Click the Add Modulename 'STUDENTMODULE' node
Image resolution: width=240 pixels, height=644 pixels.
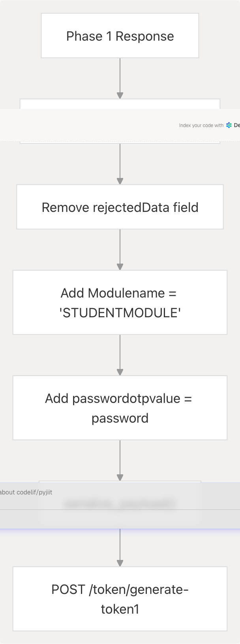click(x=120, y=302)
